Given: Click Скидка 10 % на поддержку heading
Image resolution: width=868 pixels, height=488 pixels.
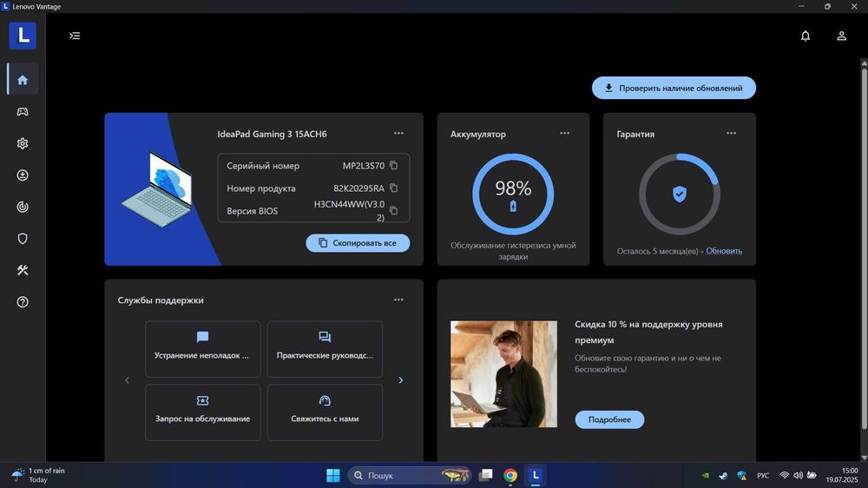Looking at the screenshot, I should coord(648,333).
